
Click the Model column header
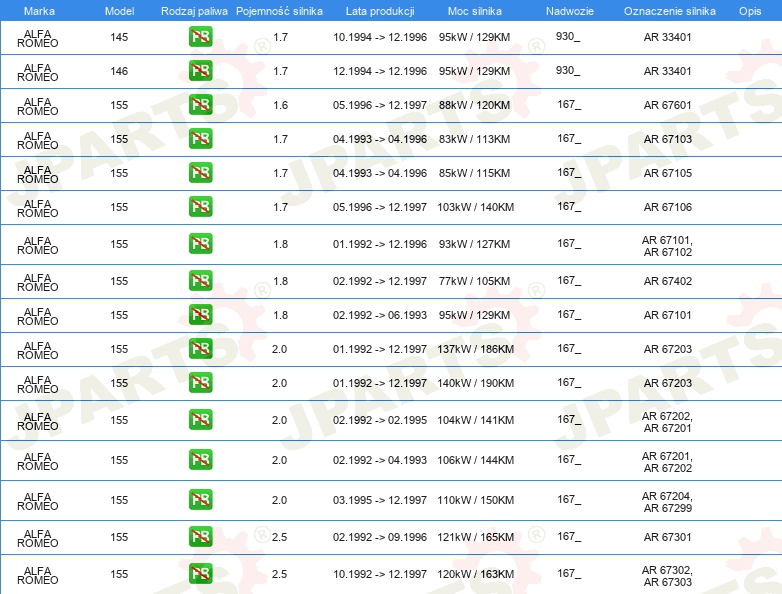120,11
